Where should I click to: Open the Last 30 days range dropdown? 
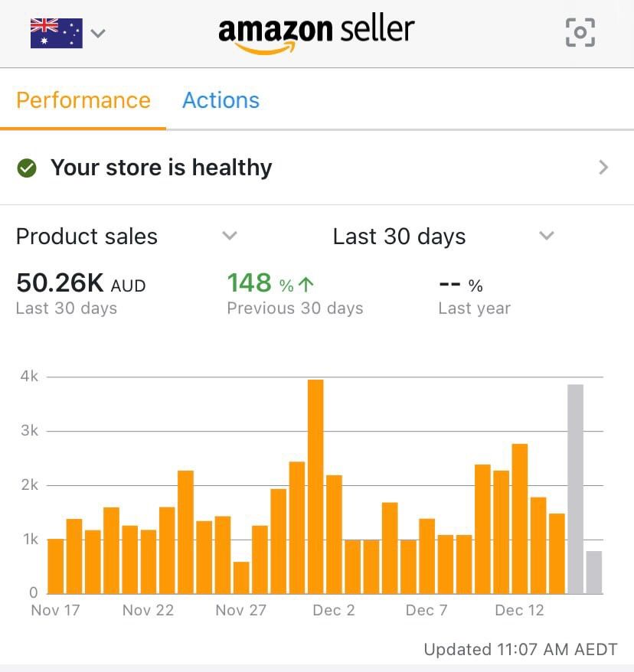[x=546, y=237]
